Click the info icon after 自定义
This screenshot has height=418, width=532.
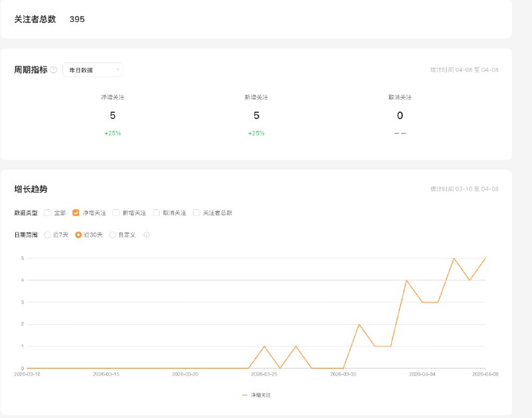click(x=146, y=235)
